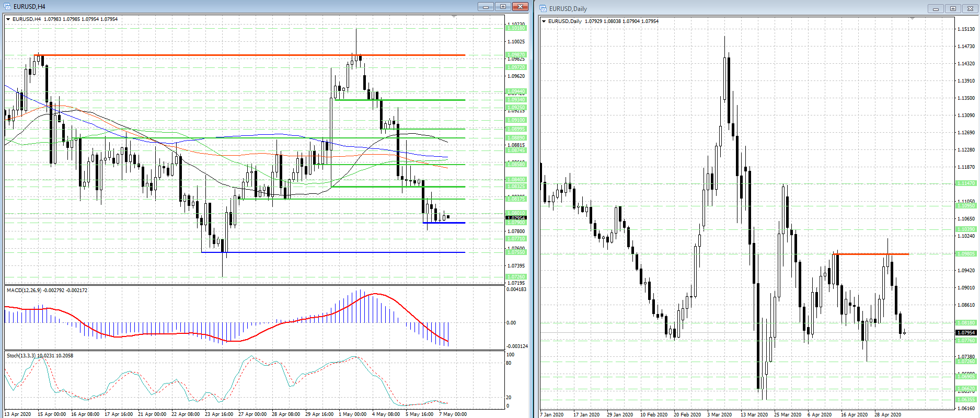Minimize the EURUSD,Daily chart window
980x418 pixels.
pos(936,9)
